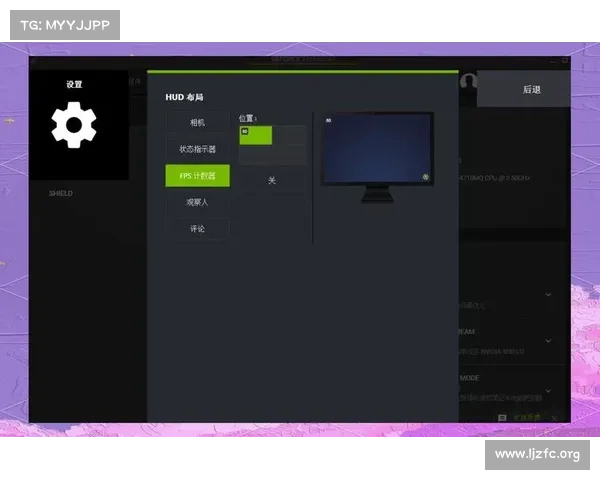Open the 状态指示器 status indicator tab
600x480 pixels.
197,149
